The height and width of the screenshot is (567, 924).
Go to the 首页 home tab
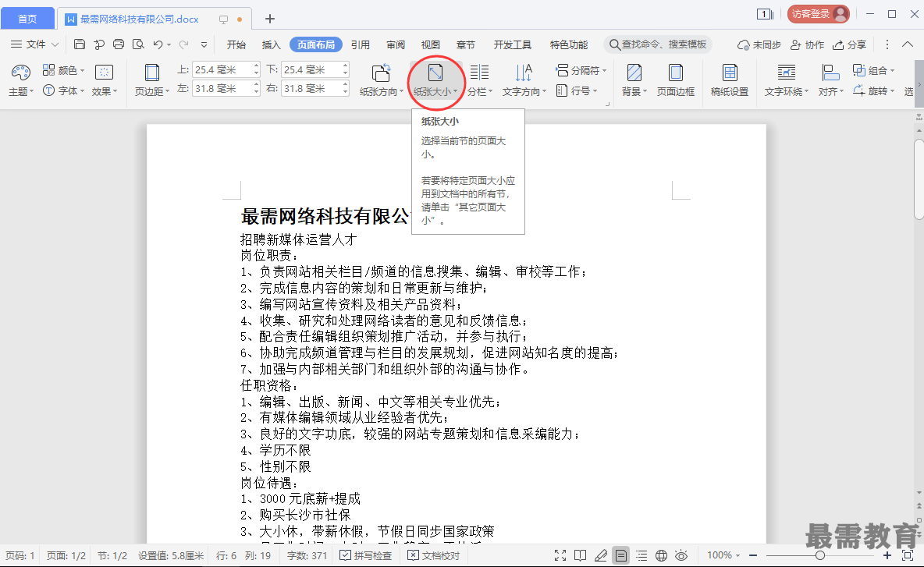27,19
